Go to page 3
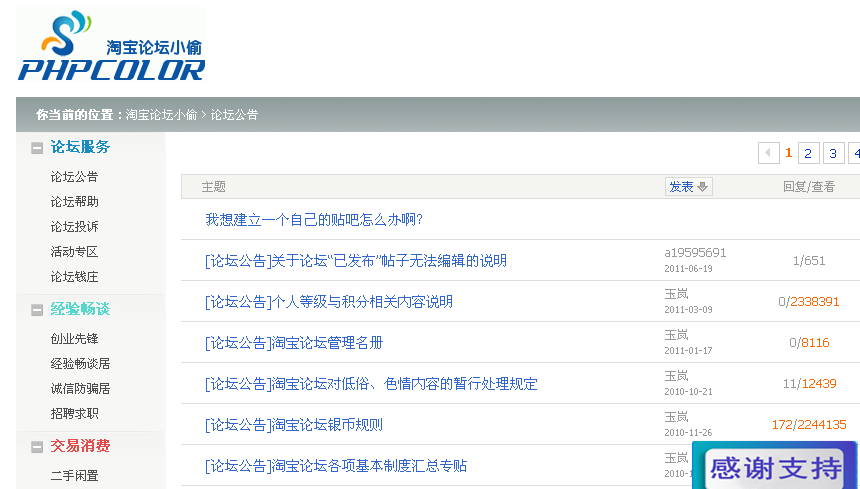The width and height of the screenshot is (860, 489). [x=834, y=153]
